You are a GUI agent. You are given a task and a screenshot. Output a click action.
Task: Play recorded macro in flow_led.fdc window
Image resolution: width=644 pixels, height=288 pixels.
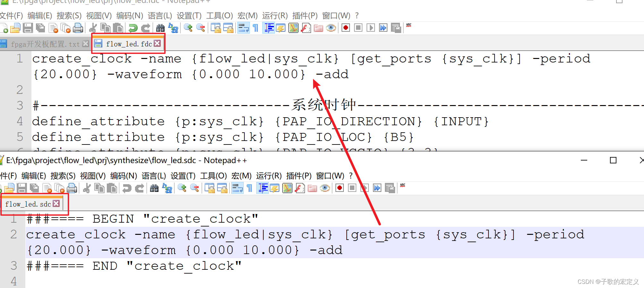(x=371, y=28)
